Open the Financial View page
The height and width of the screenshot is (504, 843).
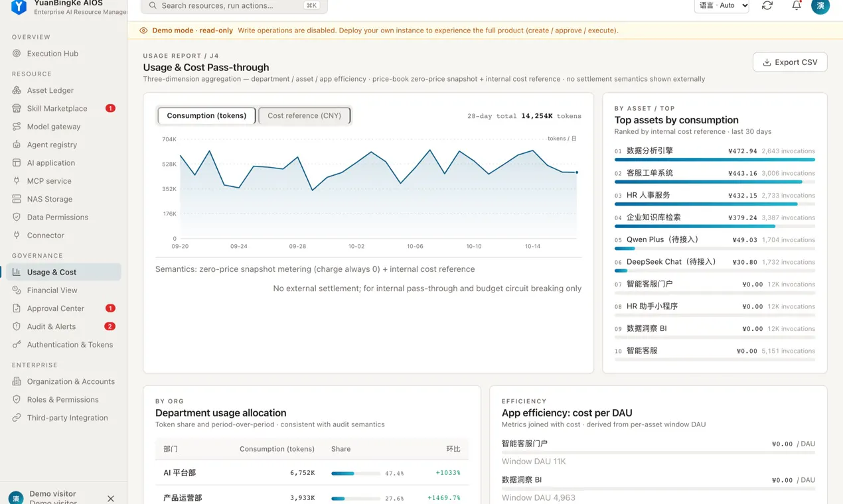[64, 290]
